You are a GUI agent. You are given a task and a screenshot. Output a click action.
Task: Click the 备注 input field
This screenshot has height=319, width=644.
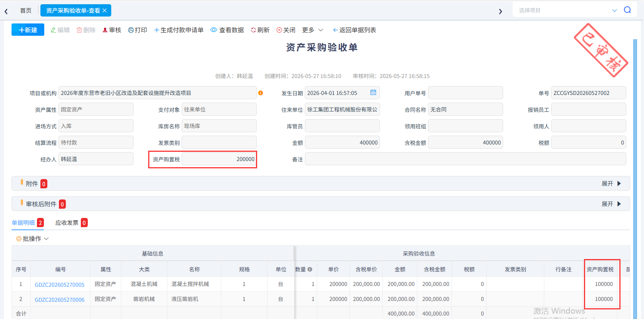465,159
